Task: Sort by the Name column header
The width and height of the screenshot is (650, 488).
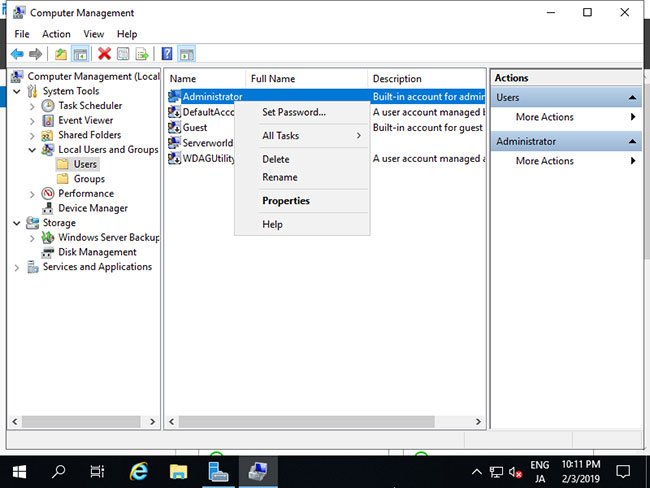Action: pos(206,79)
